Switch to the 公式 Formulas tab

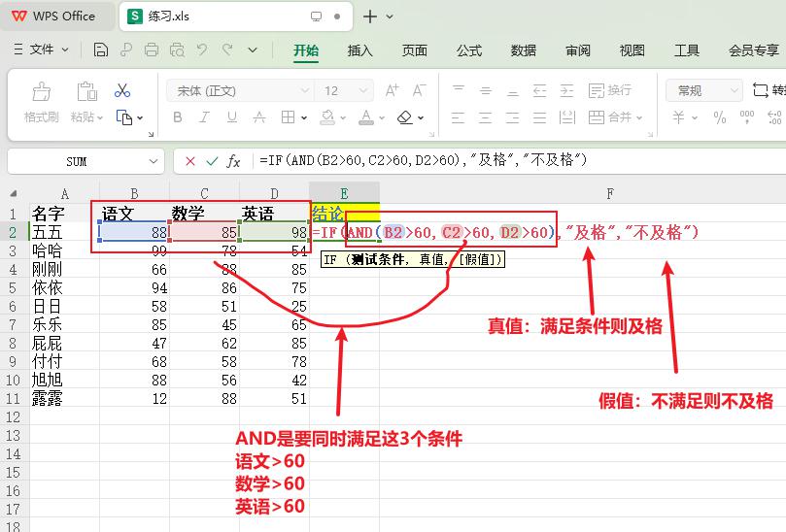pyautogui.click(x=469, y=50)
